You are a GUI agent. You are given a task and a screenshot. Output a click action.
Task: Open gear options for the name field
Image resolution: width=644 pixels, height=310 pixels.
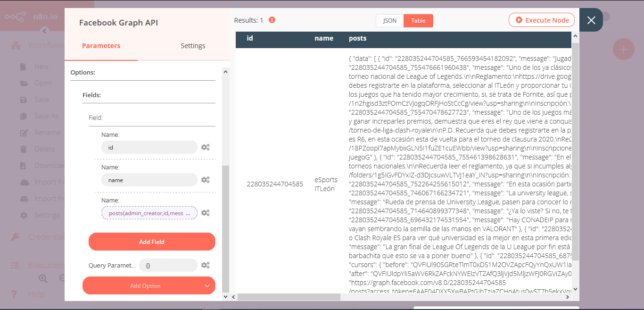click(205, 180)
